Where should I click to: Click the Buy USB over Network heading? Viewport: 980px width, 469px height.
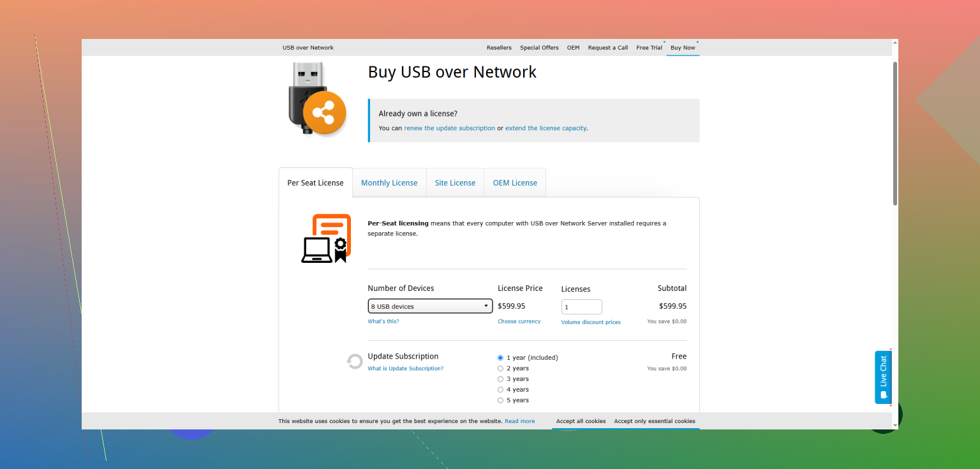pos(452,72)
